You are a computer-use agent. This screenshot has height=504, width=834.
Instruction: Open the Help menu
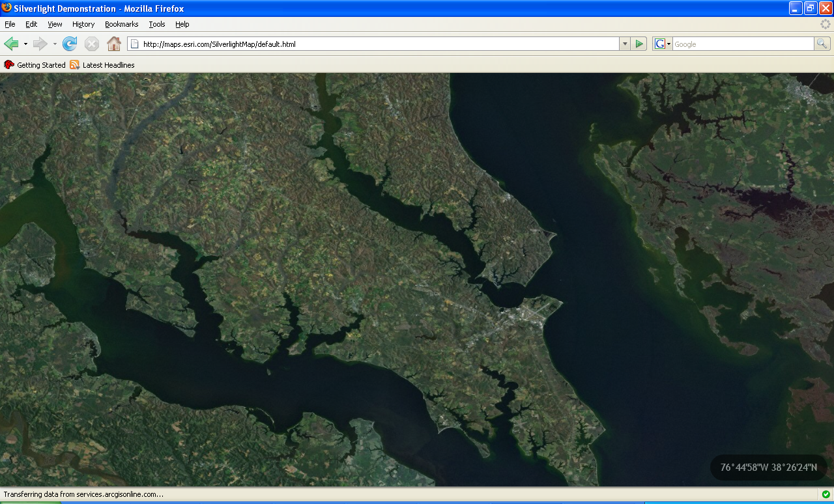click(x=182, y=24)
